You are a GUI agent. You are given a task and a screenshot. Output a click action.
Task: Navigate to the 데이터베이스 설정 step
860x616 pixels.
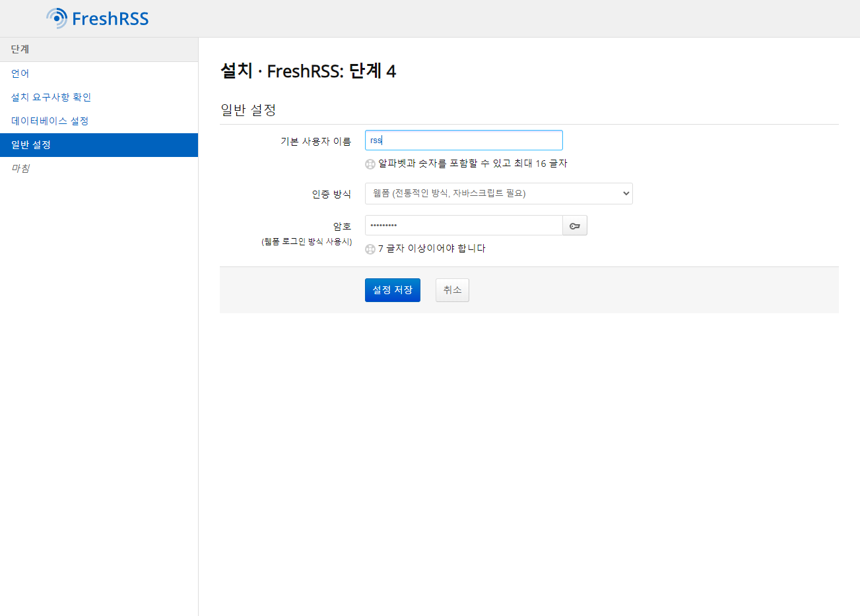50,121
